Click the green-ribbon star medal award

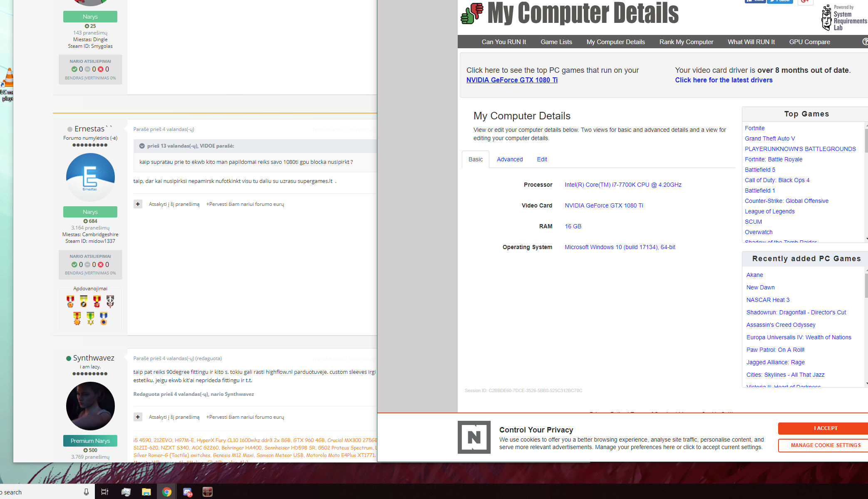[x=90, y=318]
